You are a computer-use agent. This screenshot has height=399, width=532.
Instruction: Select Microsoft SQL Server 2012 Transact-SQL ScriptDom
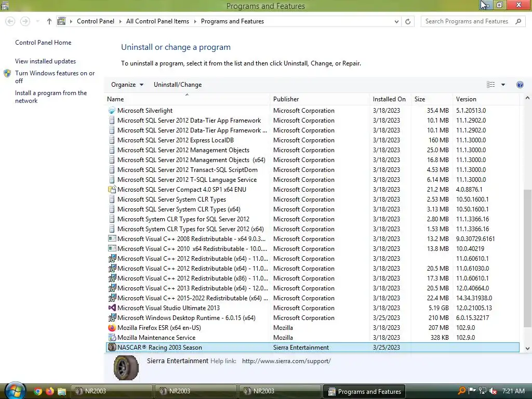click(x=312, y=170)
